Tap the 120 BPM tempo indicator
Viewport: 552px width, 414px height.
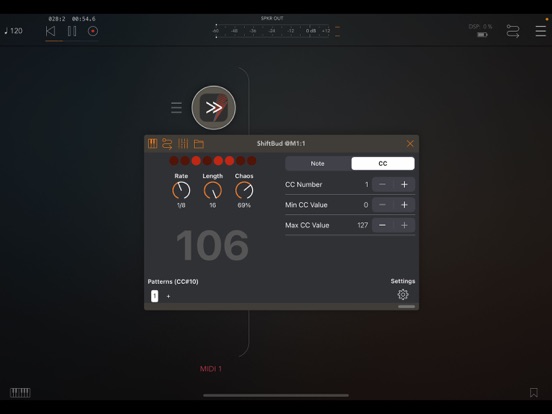13,31
